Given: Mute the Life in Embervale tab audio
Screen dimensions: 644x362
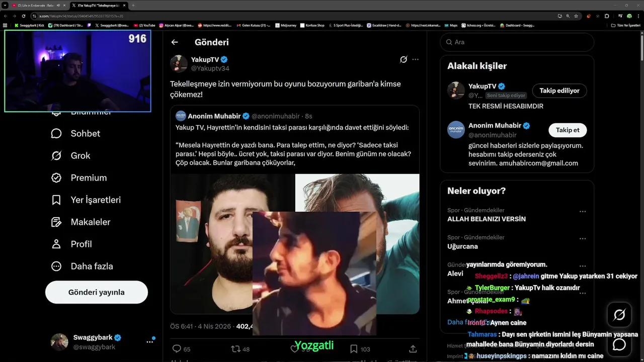Looking at the screenshot, I should 58,5.
